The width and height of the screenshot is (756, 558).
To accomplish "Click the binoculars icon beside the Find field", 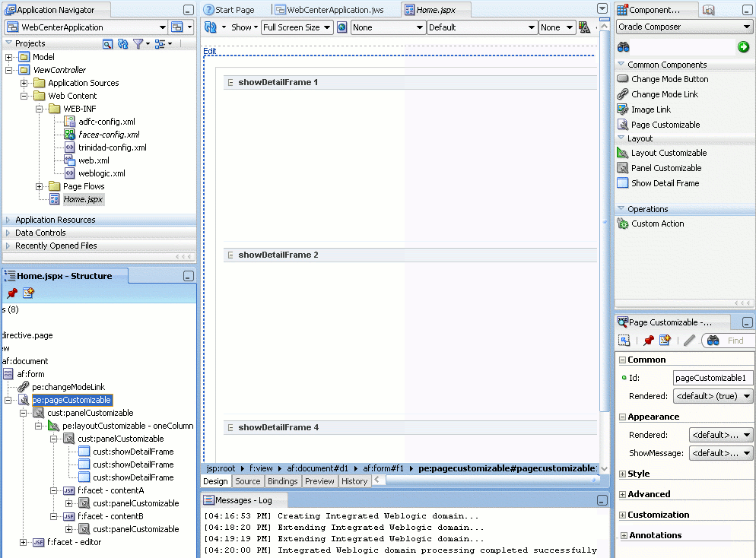I will [713, 341].
